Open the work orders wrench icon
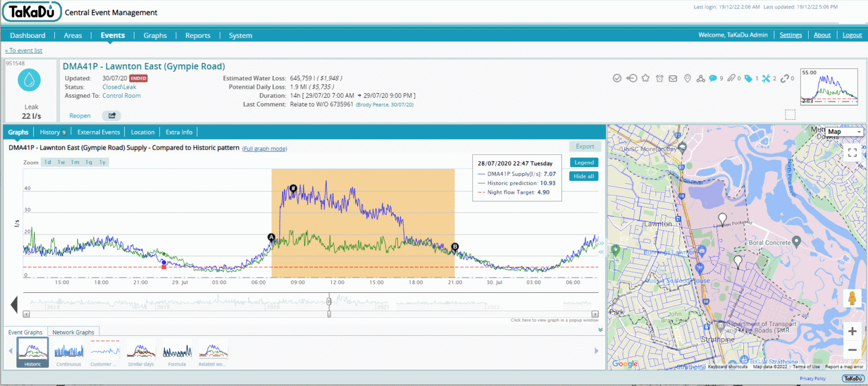Viewport: 868px width, 386px height. click(x=766, y=79)
